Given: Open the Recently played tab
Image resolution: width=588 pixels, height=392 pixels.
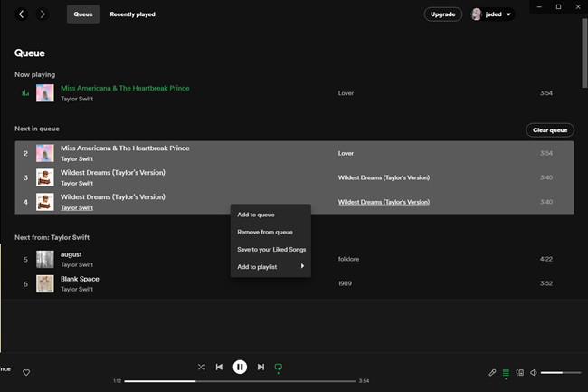Looking at the screenshot, I should (x=132, y=14).
